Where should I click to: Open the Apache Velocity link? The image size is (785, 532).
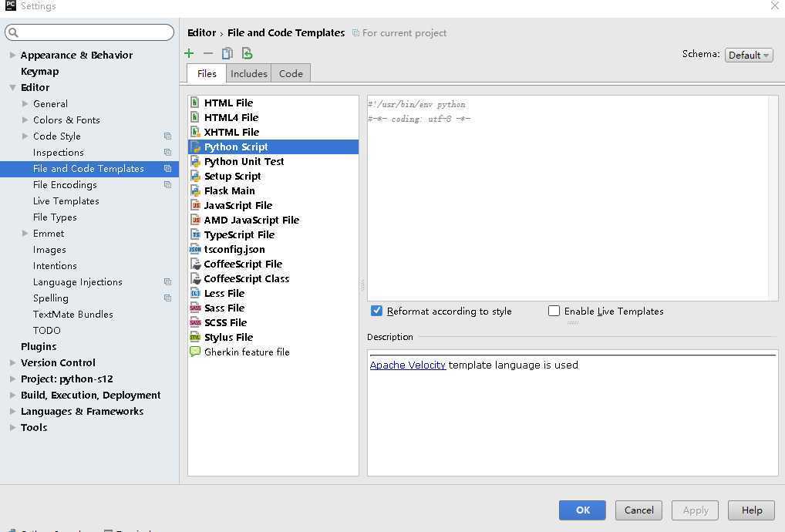click(x=407, y=365)
